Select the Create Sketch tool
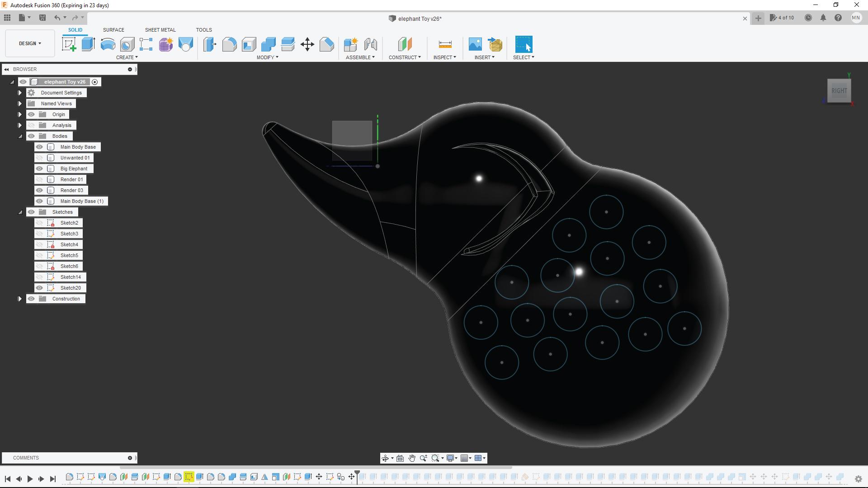The width and height of the screenshot is (868, 488). click(69, 44)
